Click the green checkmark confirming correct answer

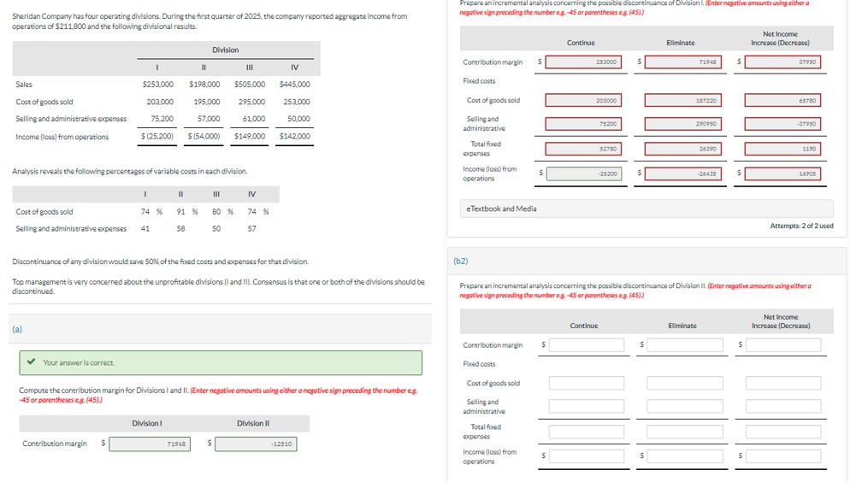pyautogui.click(x=31, y=363)
